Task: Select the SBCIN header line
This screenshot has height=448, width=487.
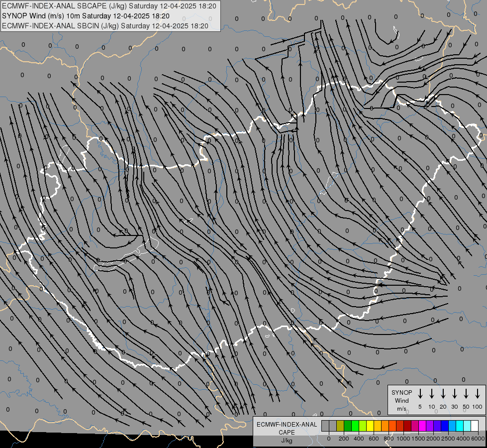Action: 105,26
